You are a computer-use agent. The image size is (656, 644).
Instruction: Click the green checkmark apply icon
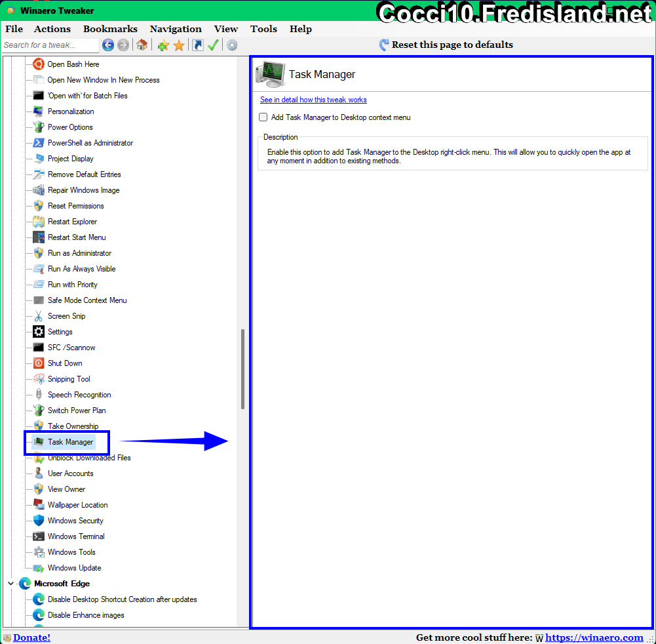click(x=213, y=45)
